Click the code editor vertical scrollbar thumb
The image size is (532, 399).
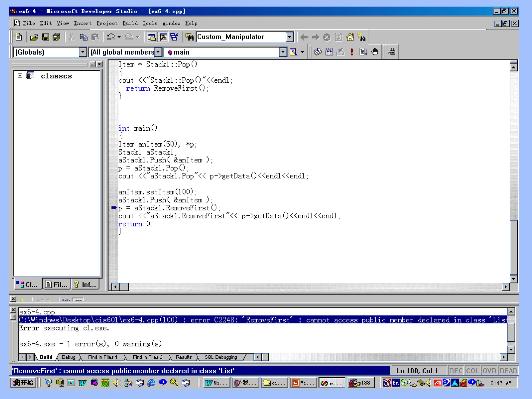click(514, 247)
